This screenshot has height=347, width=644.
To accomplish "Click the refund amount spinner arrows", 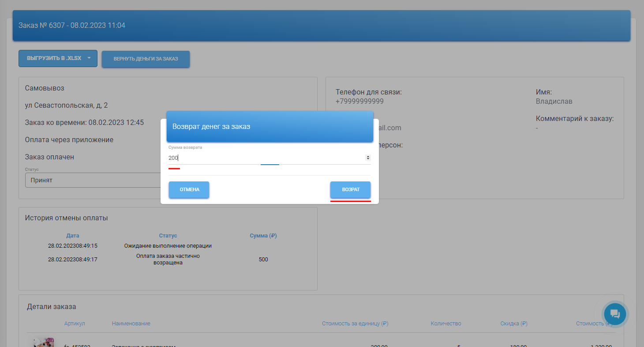I will click(x=368, y=158).
